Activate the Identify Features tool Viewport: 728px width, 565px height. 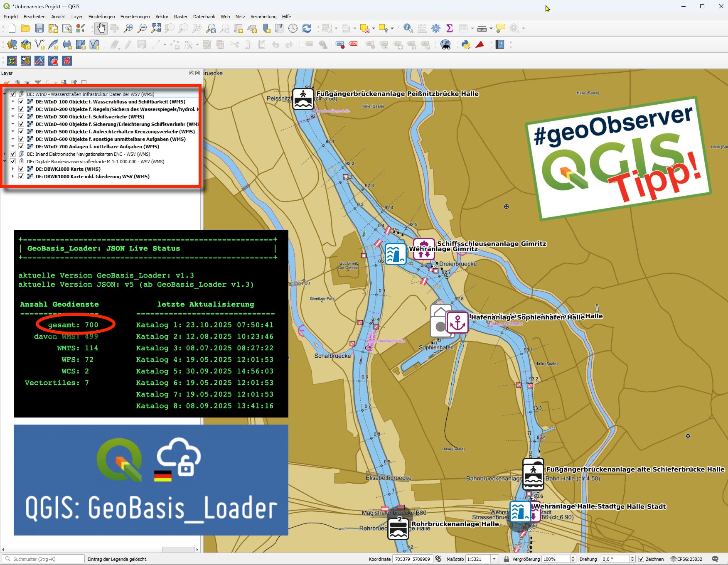pyautogui.click(x=408, y=28)
